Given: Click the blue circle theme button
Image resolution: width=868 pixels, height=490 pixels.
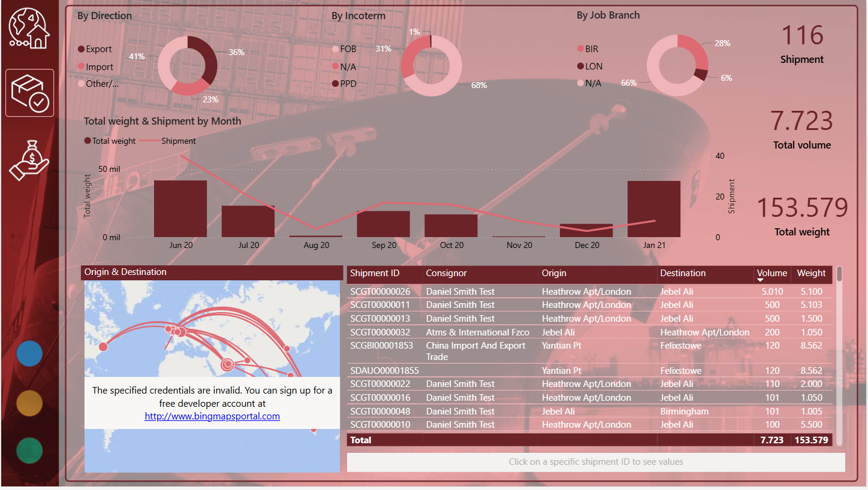Looking at the screenshot, I should point(29,353).
